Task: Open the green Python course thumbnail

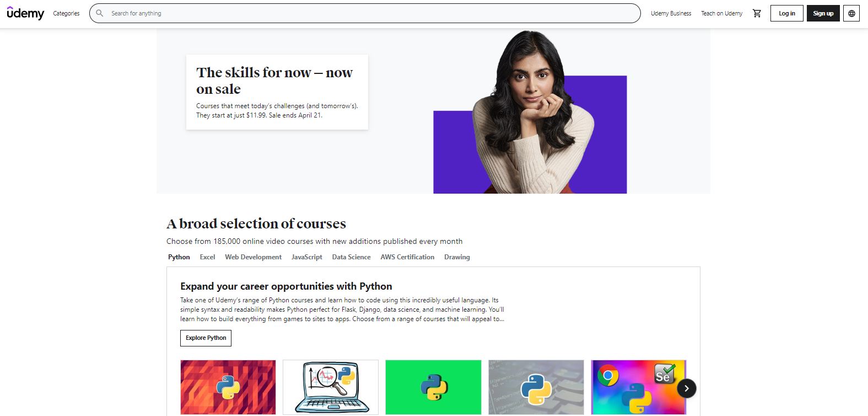Action: click(x=433, y=387)
